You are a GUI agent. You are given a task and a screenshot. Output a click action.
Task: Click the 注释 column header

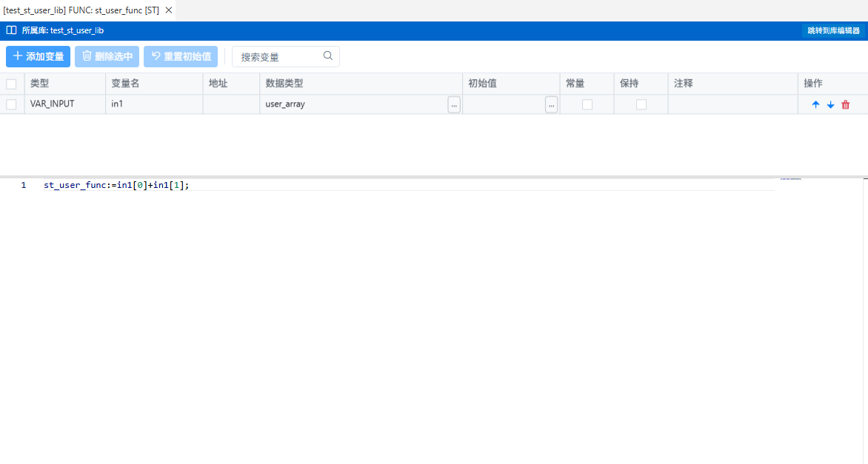(733, 84)
